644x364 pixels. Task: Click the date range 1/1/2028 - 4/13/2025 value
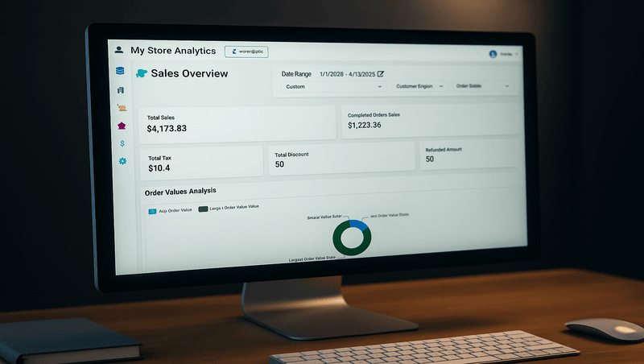tap(348, 74)
